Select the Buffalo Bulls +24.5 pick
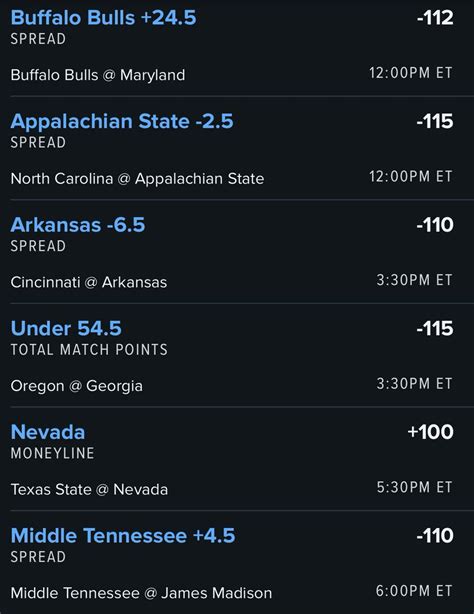The width and height of the screenshot is (474, 614). point(103,18)
